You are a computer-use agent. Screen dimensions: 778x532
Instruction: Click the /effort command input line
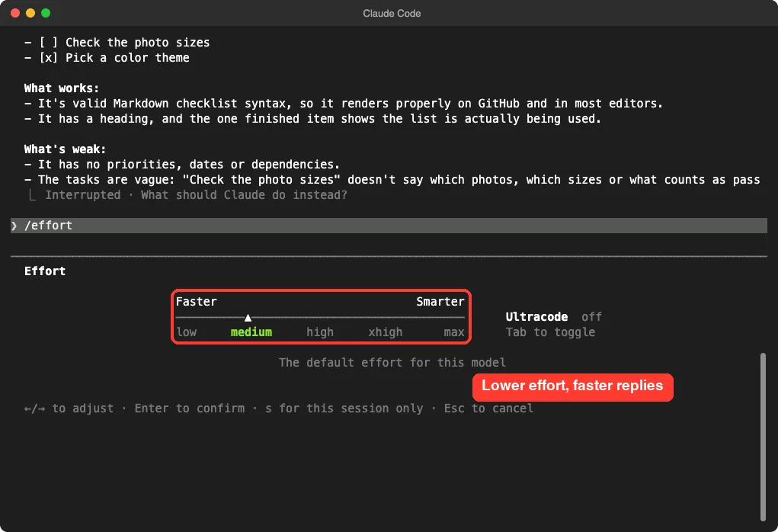[x=389, y=226]
